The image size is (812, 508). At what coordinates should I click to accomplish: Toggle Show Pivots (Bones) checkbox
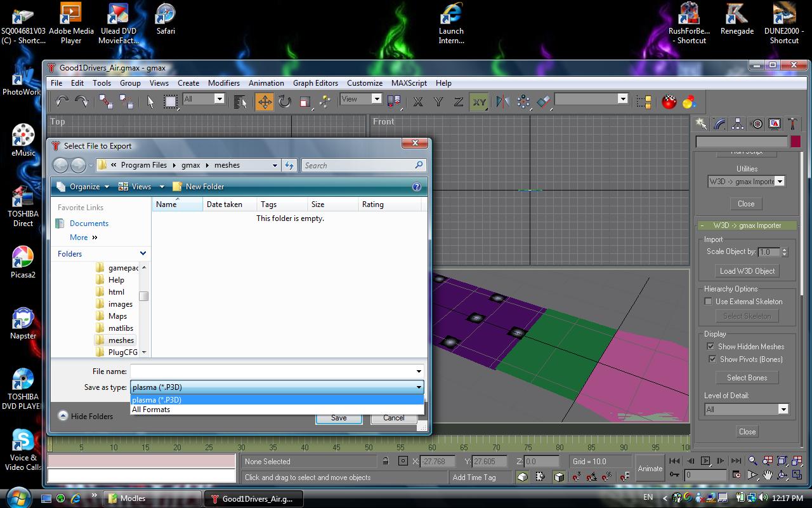[711, 359]
